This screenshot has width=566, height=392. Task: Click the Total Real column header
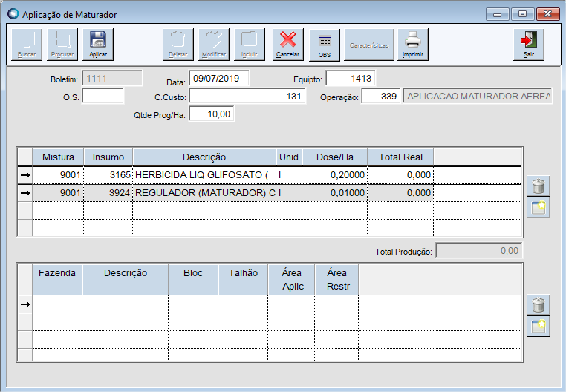click(x=400, y=157)
